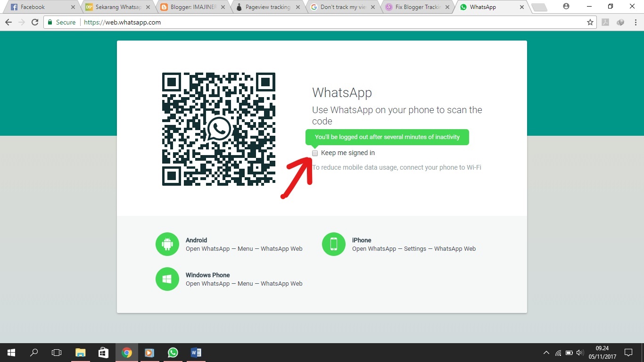Viewport: 644px width, 362px height.
Task: Open the volume speaker tray icon
Action: pos(580,353)
